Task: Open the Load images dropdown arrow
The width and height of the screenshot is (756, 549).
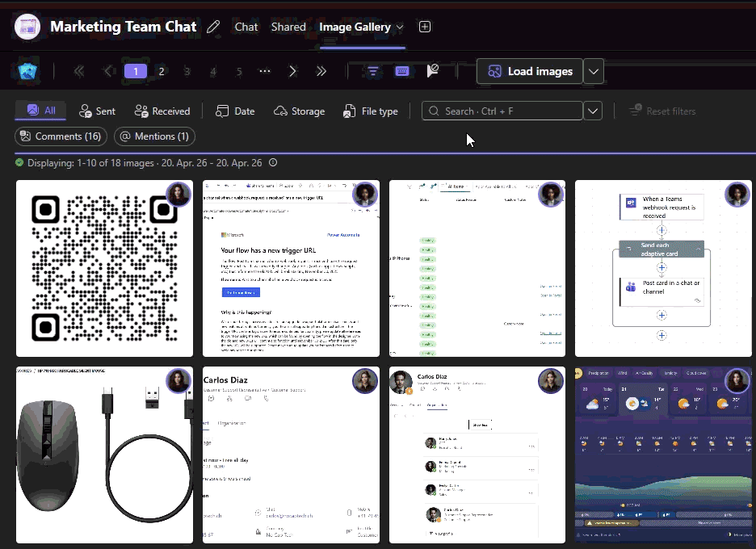Action: click(594, 71)
